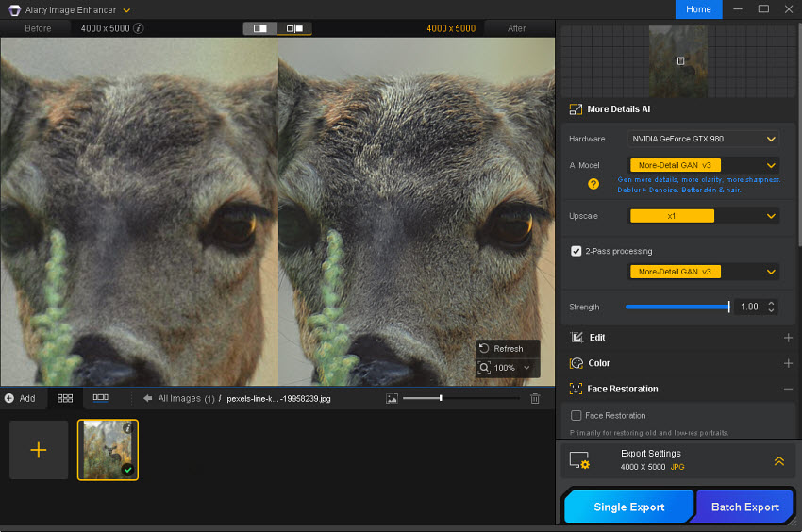Adjust the thumbnail size slider

click(x=460, y=398)
